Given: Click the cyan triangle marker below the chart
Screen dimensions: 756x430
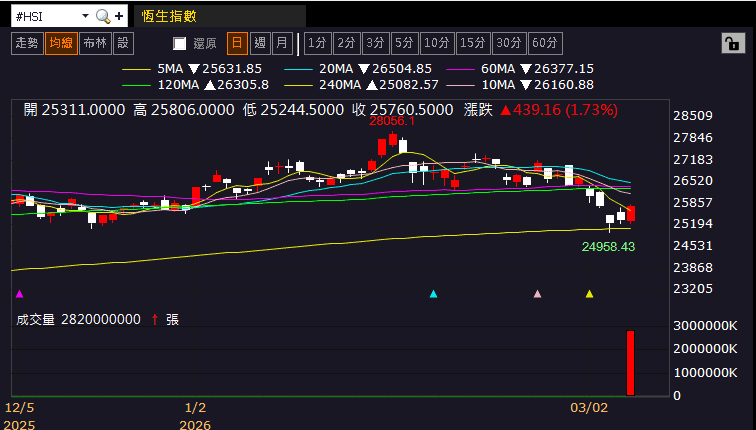Looking at the screenshot, I should point(433,294).
